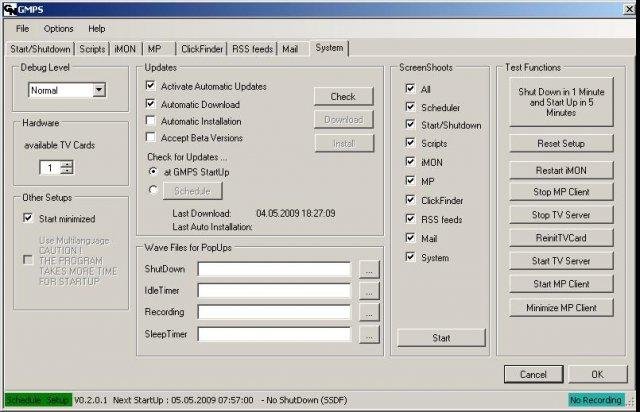Switch to the RSS feeds tab
The height and width of the screenshot is (412, 640).
[252, 49]
